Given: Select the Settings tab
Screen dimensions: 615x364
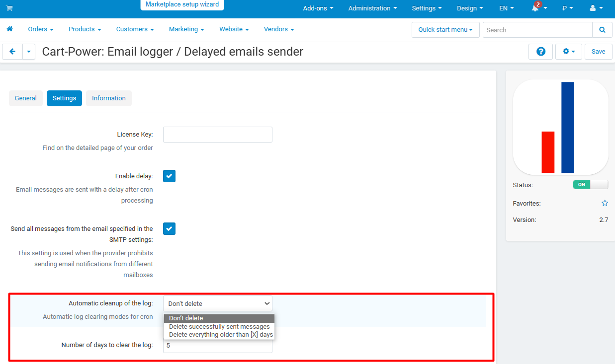Looking at the screenshot, I should pos(65,98).
